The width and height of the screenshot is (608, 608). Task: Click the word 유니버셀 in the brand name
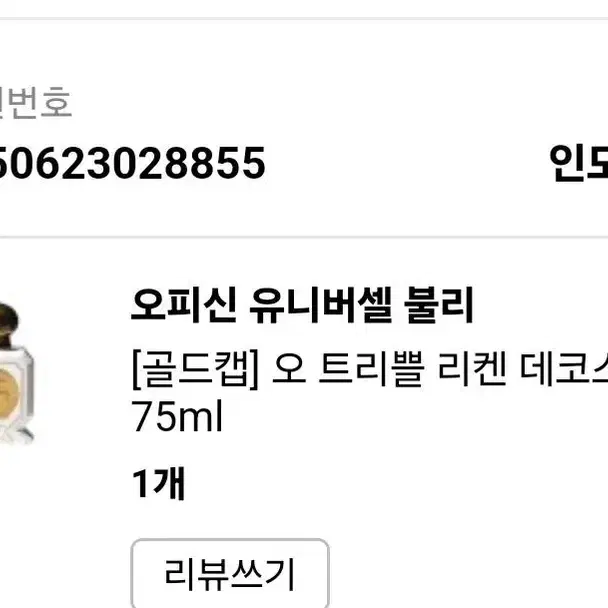point(320,305)
